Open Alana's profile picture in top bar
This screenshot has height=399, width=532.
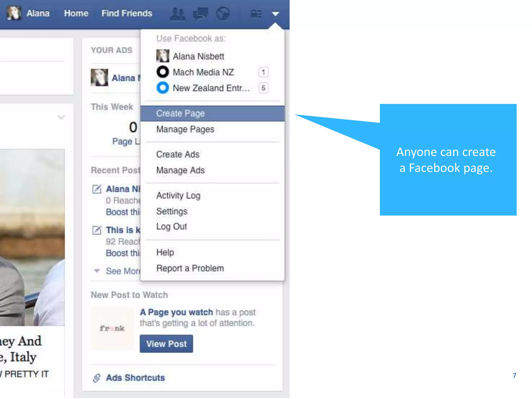[14, 13]
